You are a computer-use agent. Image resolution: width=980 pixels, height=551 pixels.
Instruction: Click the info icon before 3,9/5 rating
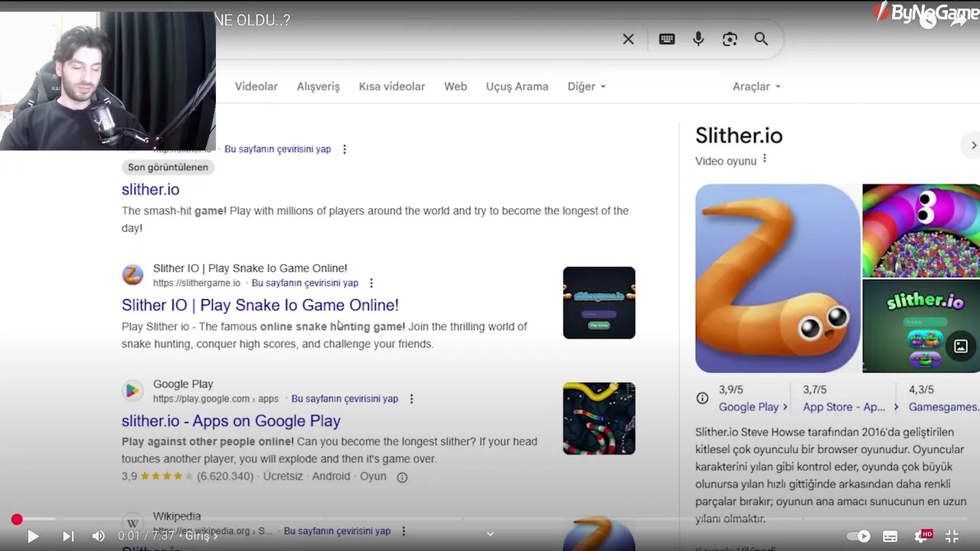pos(702,398)
